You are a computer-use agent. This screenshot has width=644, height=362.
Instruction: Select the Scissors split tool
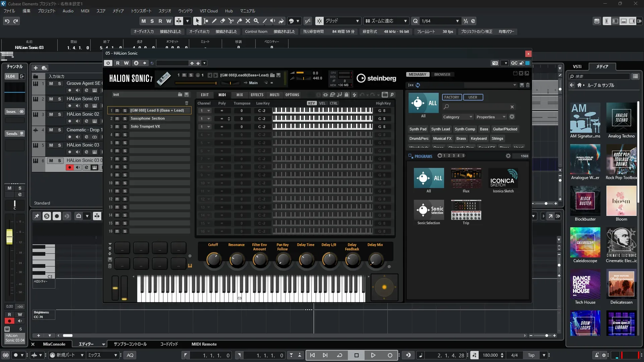[231, 21]
